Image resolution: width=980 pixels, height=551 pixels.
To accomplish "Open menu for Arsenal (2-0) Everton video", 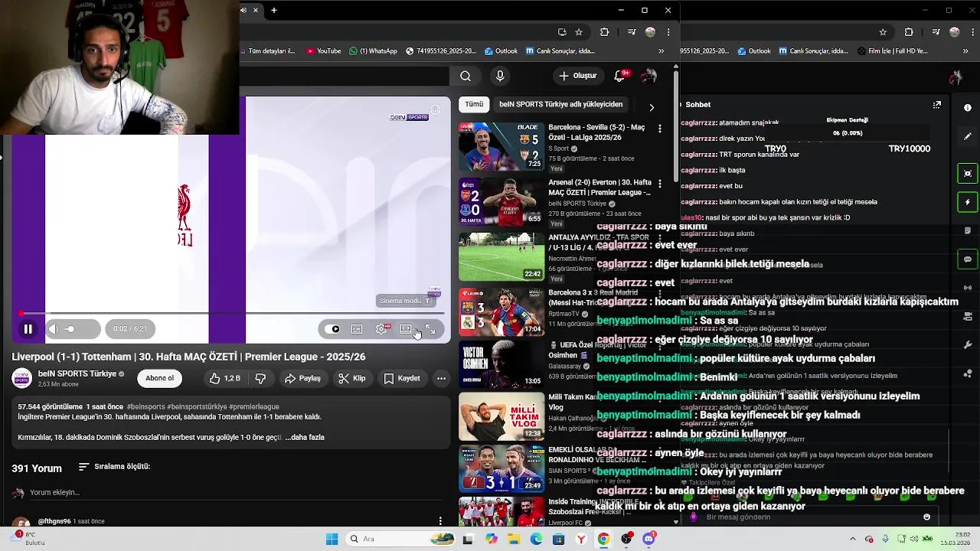I will pos(660,184).
